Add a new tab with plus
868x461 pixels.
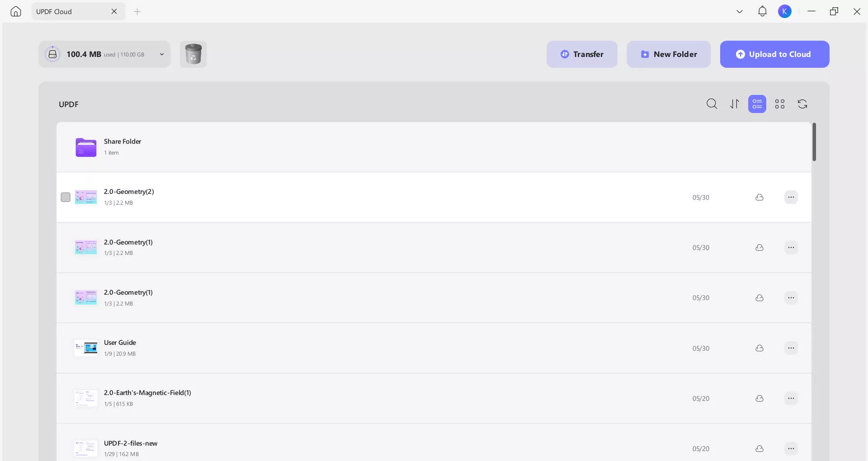[x=137, y=11]
